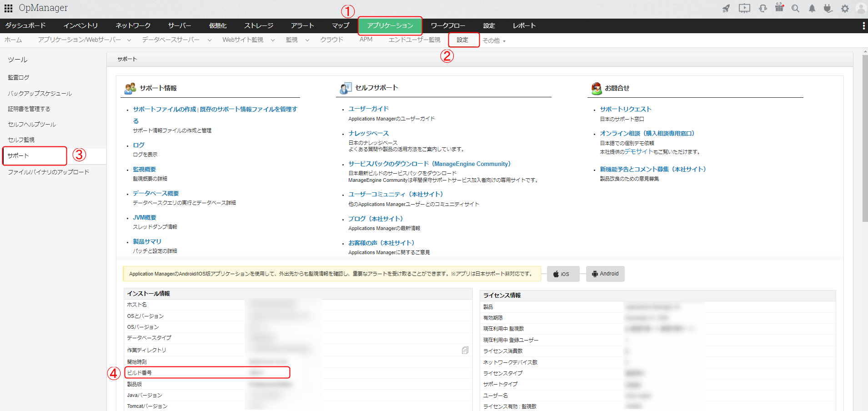The height and width of the screenshot is (411, 868).
Task: Open the bell notifications icon
Action: [812, 8]
